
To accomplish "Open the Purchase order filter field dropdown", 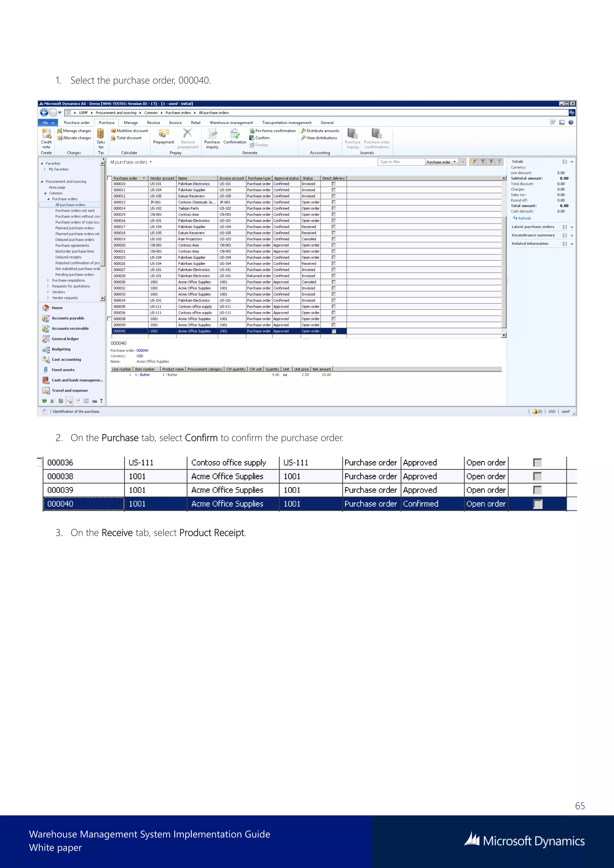I will tap(455, 162).
